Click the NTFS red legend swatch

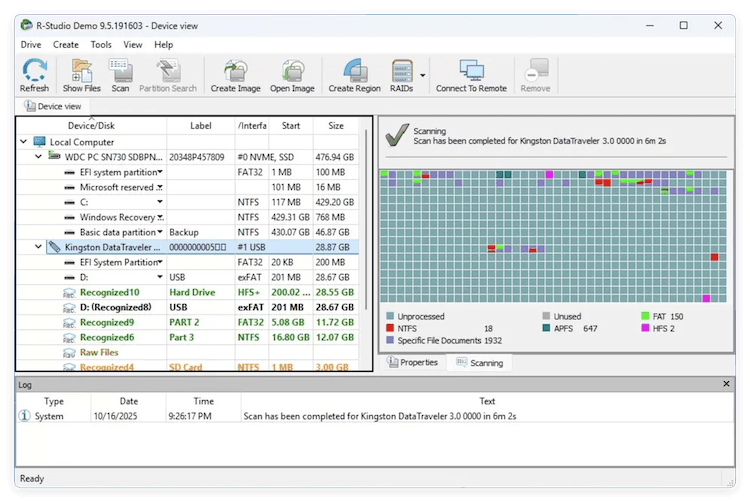390,328
